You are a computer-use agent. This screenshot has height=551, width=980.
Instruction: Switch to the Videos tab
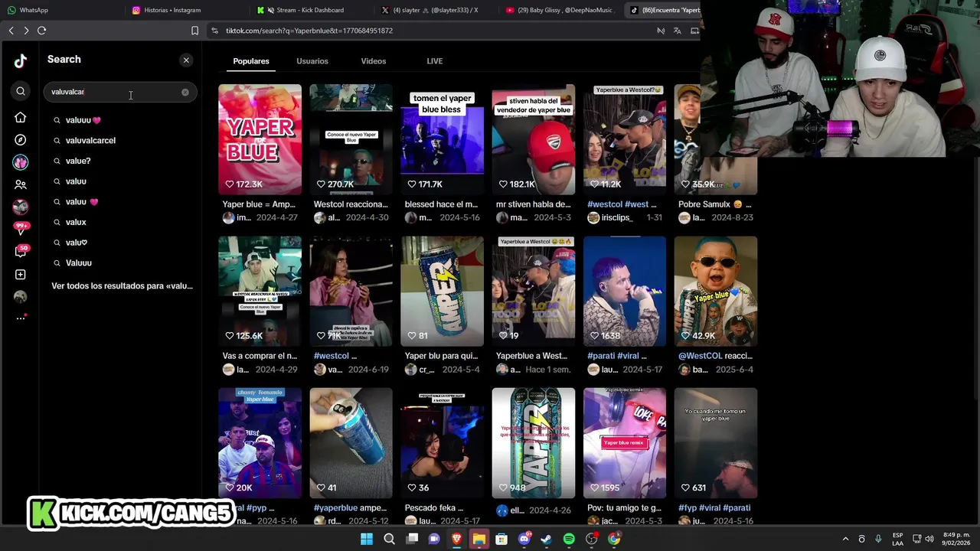[374, 61]
